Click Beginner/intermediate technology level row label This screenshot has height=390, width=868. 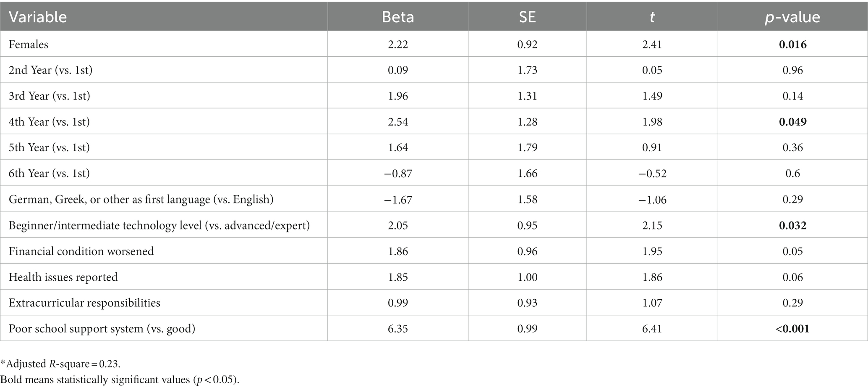159,226
